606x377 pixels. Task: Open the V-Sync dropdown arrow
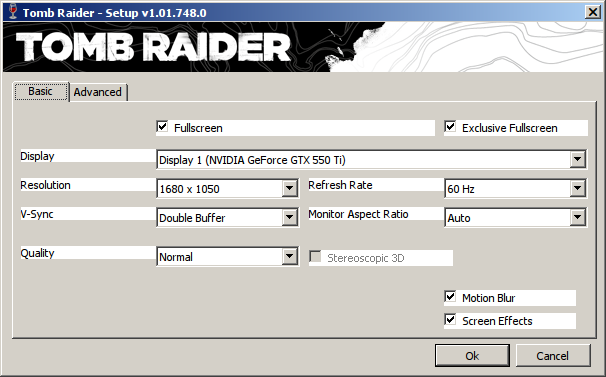point(289,217)
